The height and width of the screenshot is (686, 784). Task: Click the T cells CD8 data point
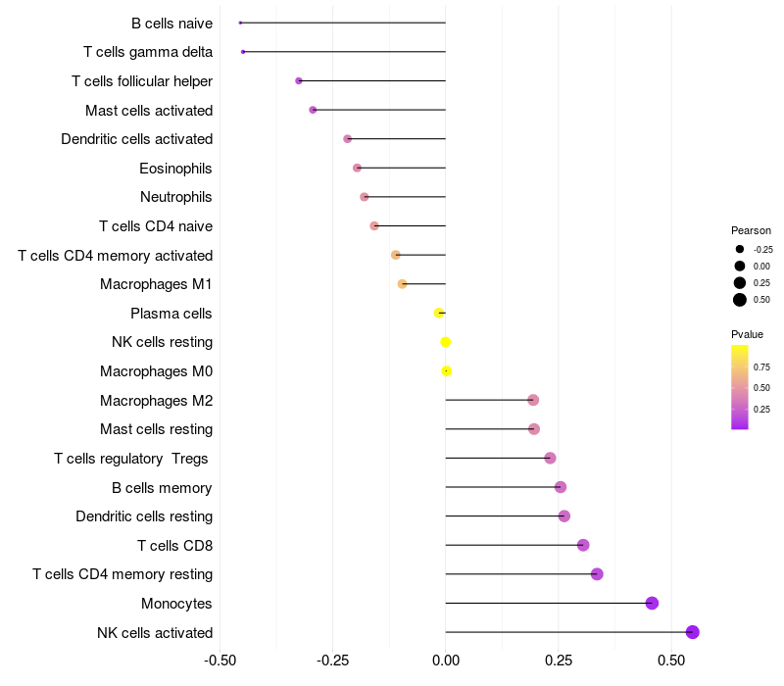[583, 545]
